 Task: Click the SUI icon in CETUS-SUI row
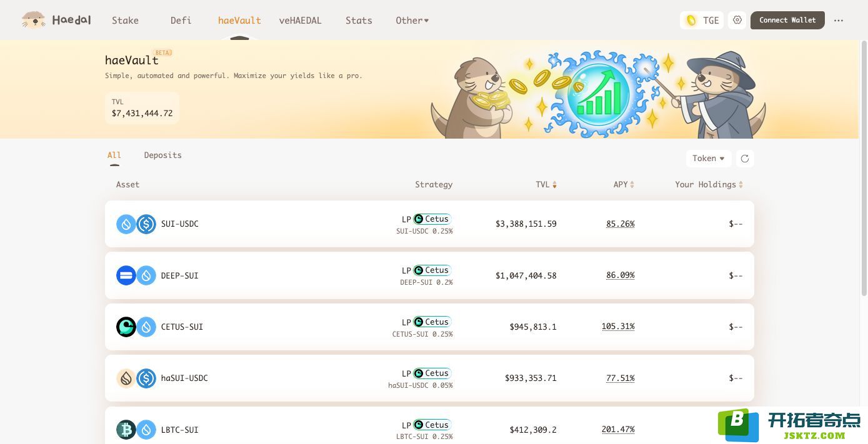coord(146,327)
